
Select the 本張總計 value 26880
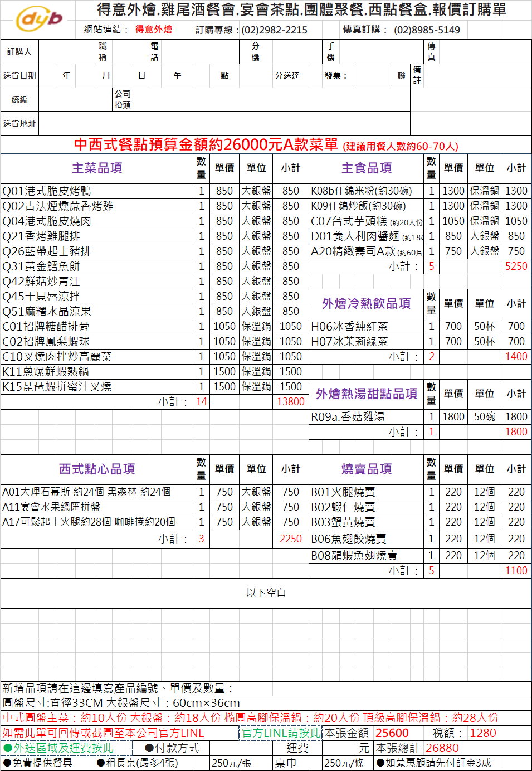(442, 748)
